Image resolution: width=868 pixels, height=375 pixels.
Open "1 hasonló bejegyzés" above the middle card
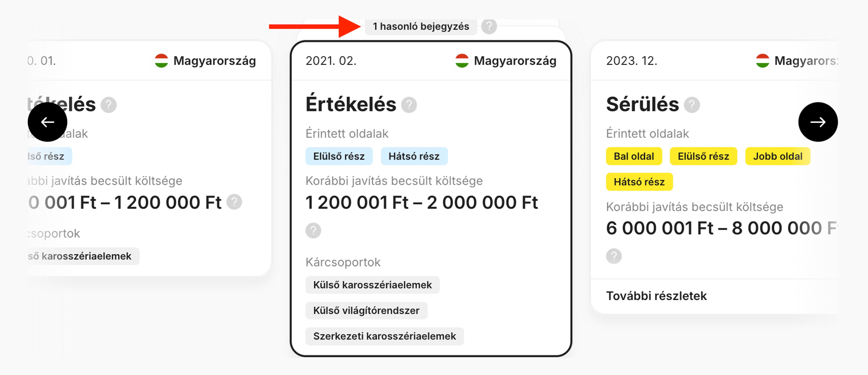pos(421,26)
